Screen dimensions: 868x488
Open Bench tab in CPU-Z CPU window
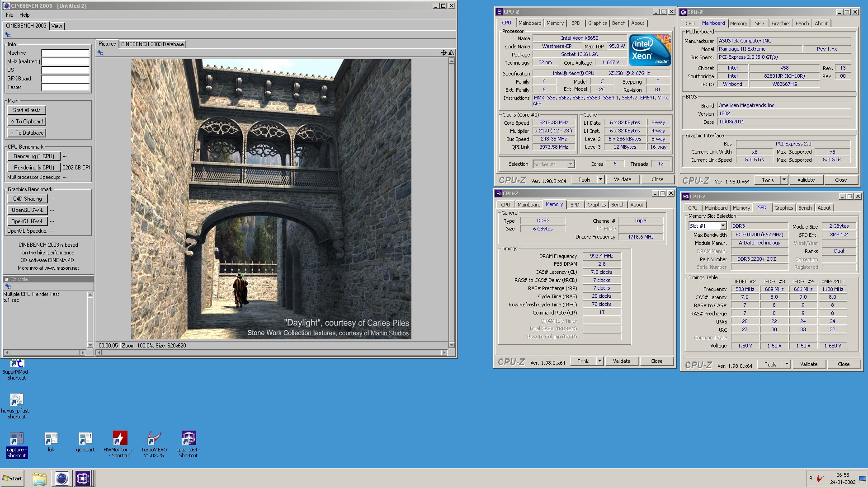(x=618, y=23)
